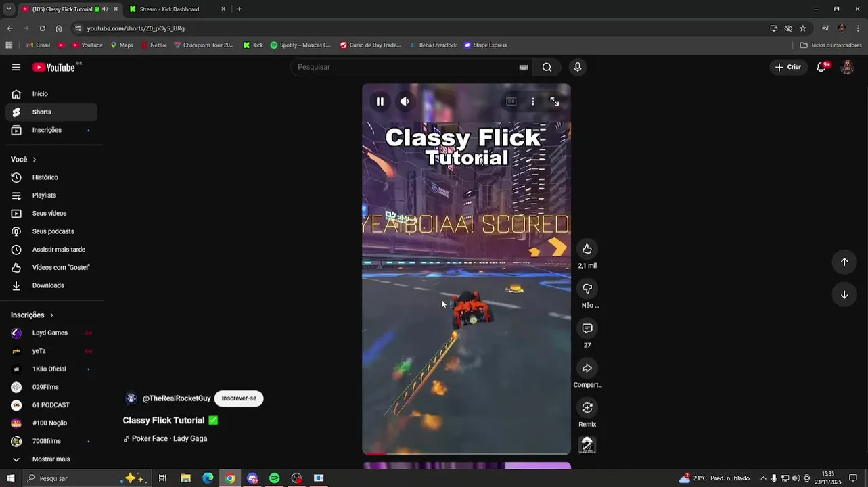Open the on-screen keyboard in search box
Viewport: 868px width, 487px height.
pyautogui.click(x=524, y=67)
